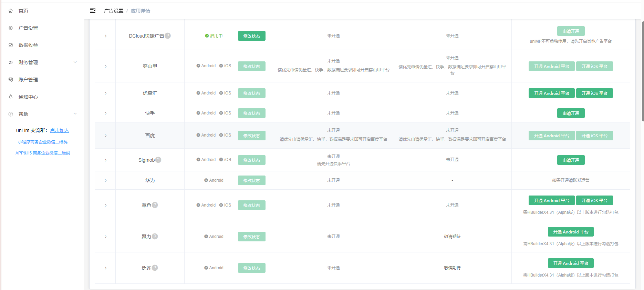The image size is (644, 290).
Task: Click the iOS status icon in 章鱼 row
Action: coord(221,205)
